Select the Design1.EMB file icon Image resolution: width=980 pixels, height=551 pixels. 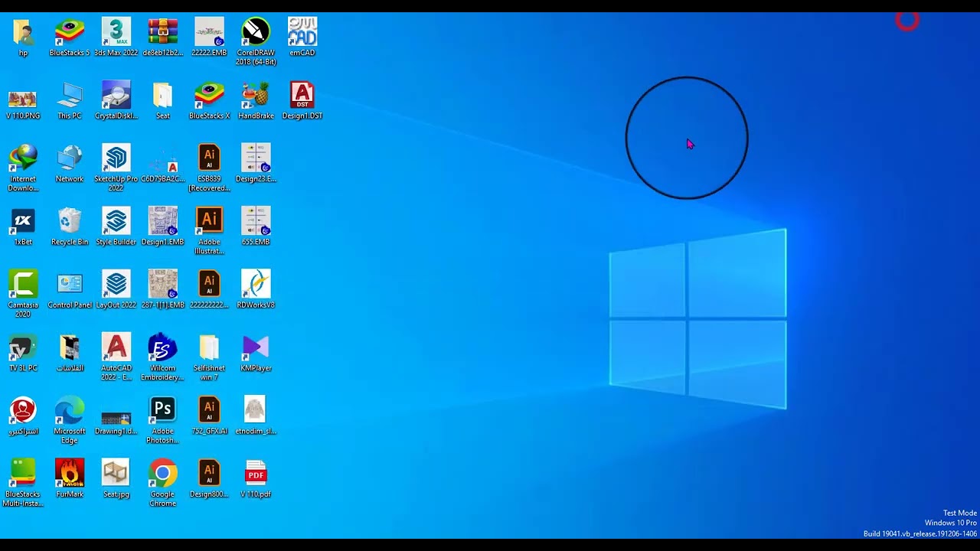(163, 221)
